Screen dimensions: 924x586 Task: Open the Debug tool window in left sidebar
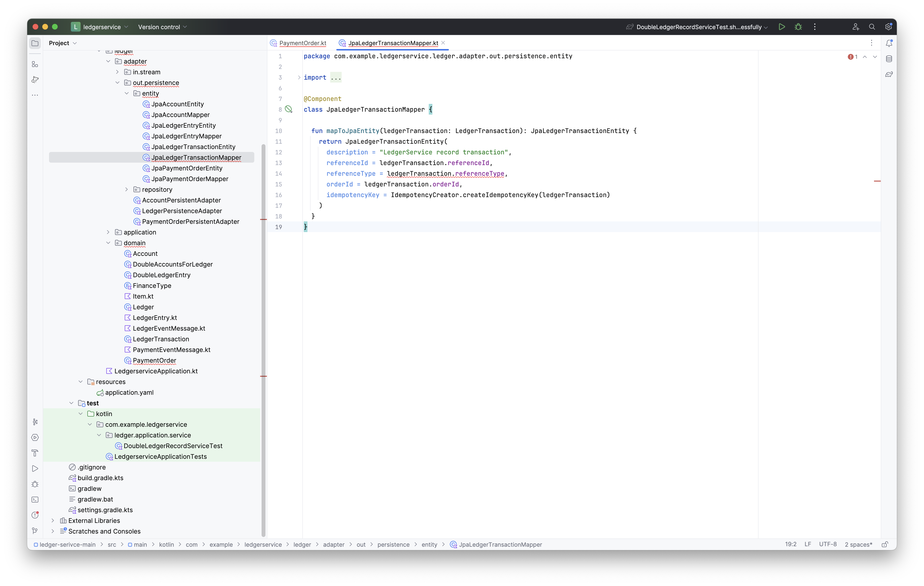[x=35, y=484]
